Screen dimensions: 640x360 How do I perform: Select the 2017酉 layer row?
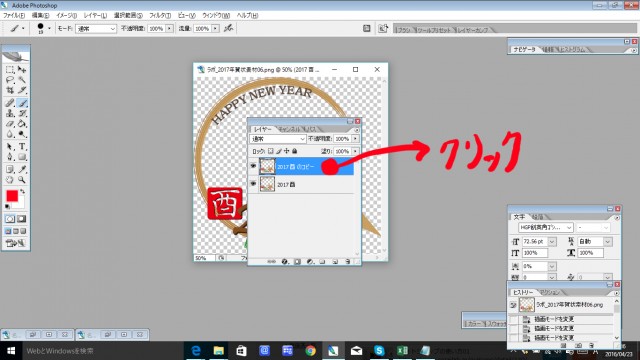click(x=301, y=184)
